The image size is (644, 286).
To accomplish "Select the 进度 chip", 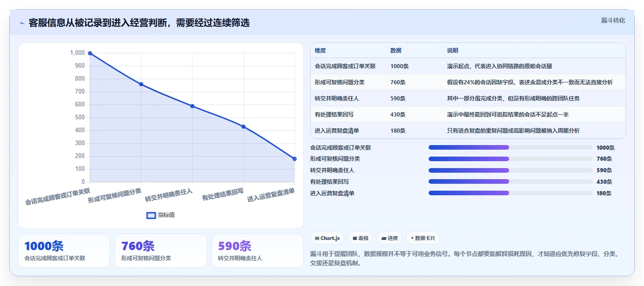I will pos(389,238).
